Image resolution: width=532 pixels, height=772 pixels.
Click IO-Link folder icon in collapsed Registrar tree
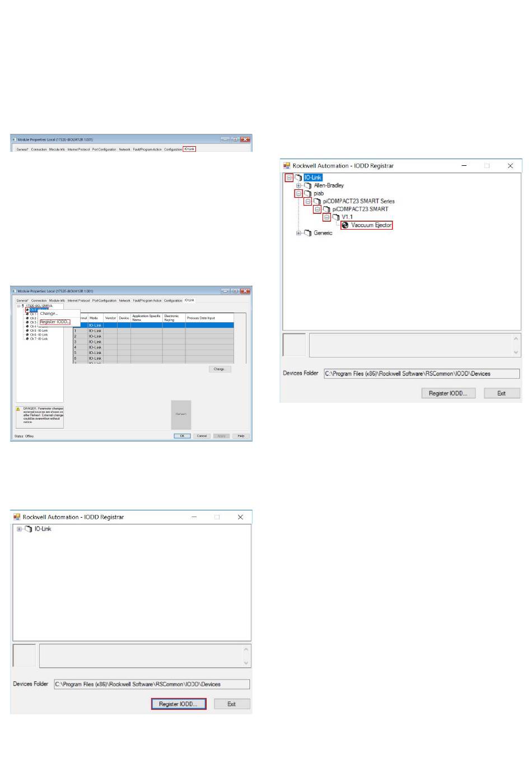tap(29, 529)
